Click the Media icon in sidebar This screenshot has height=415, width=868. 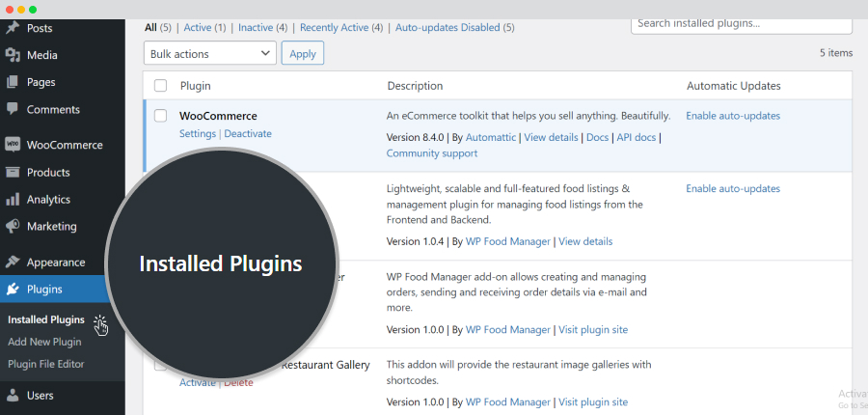coord(13,55)
